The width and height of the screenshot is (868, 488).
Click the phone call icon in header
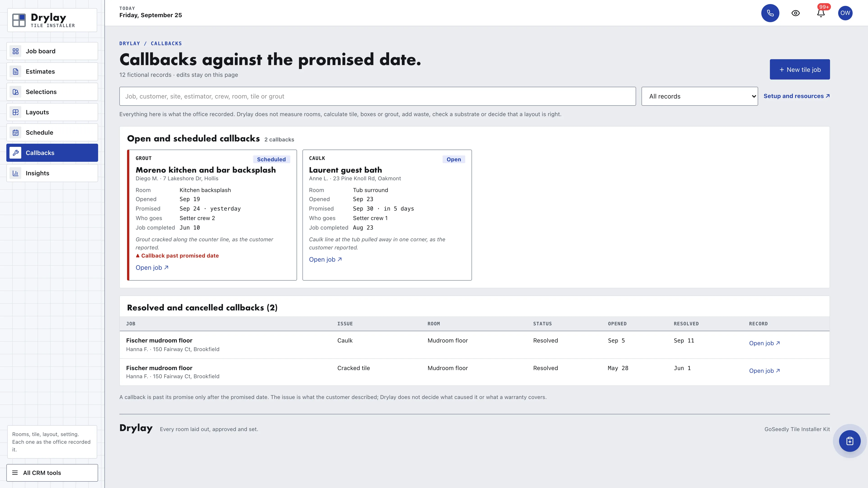coord(770,13)
